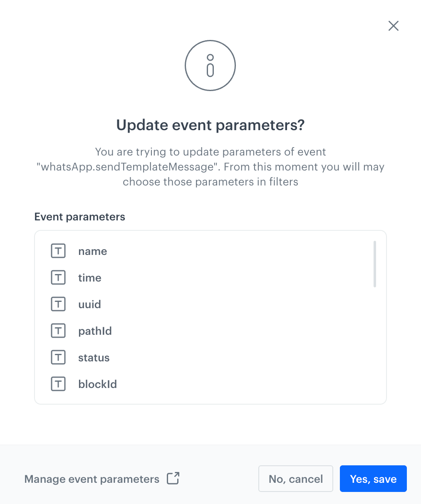Dismiss dialog with the X button
This screenshot has height=504, width=421.
tap(393, 25)
